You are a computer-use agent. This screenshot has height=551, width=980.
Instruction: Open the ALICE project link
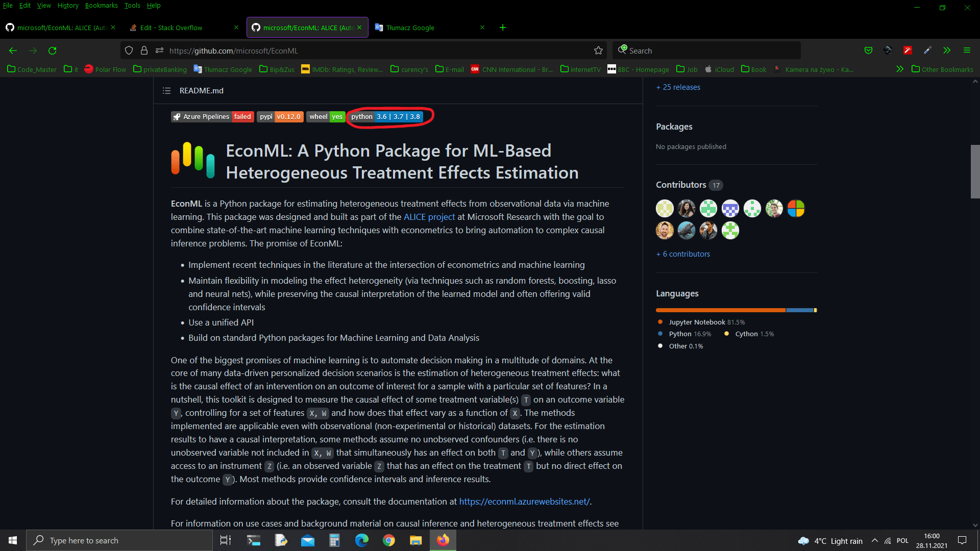click(x=429, y=217)
